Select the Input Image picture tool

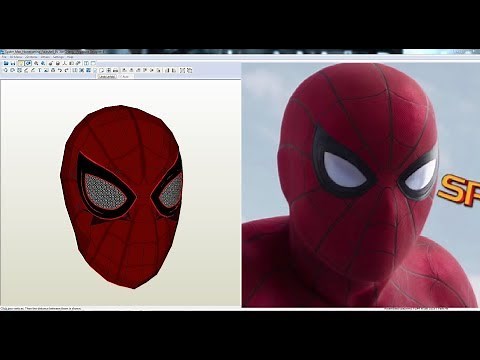coord(46,70)
